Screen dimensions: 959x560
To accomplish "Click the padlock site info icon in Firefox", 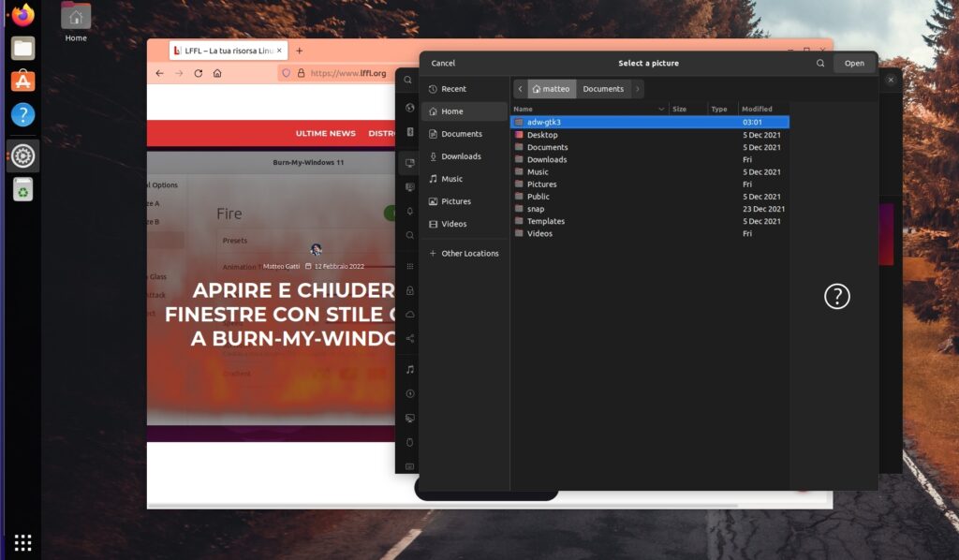I will coord(301,73).
